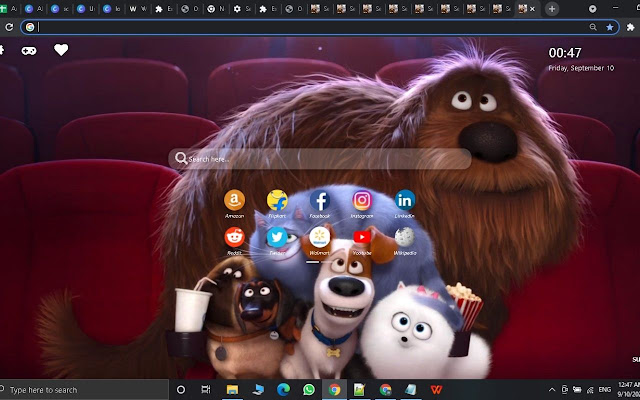Open the Reddit shortcut
640x400 pixels.
[x=234, y=237]
